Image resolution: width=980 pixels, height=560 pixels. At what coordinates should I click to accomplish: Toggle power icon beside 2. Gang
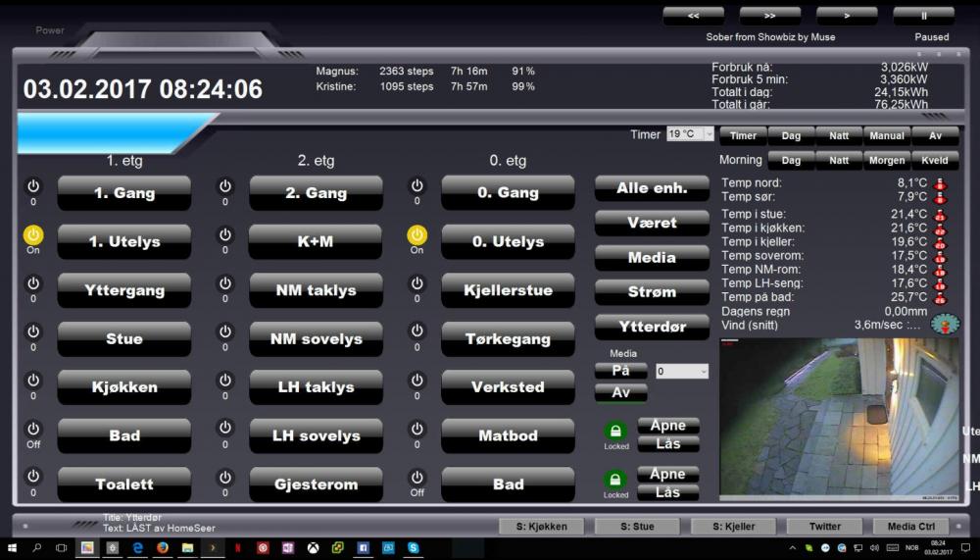[x=225, y=186]
